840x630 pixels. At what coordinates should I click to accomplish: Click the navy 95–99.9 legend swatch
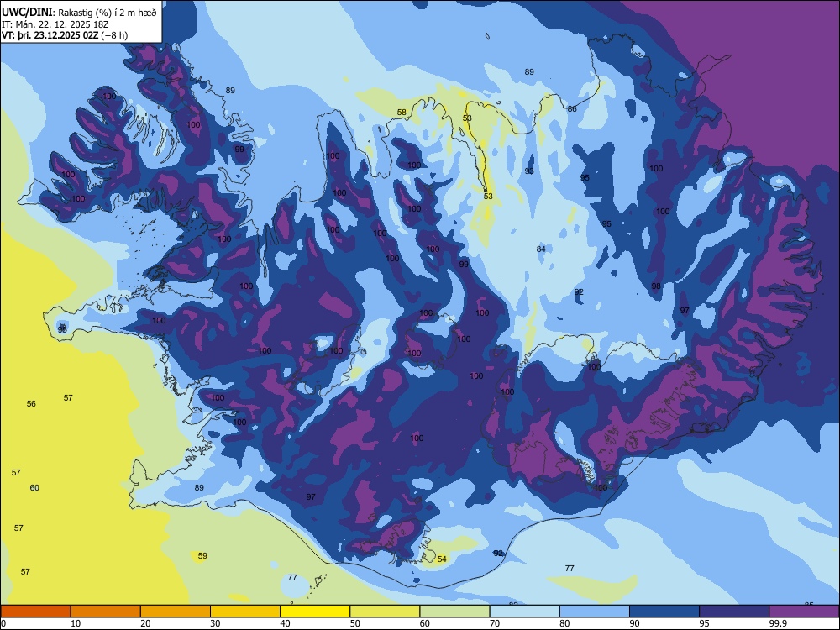coord(734,612)
